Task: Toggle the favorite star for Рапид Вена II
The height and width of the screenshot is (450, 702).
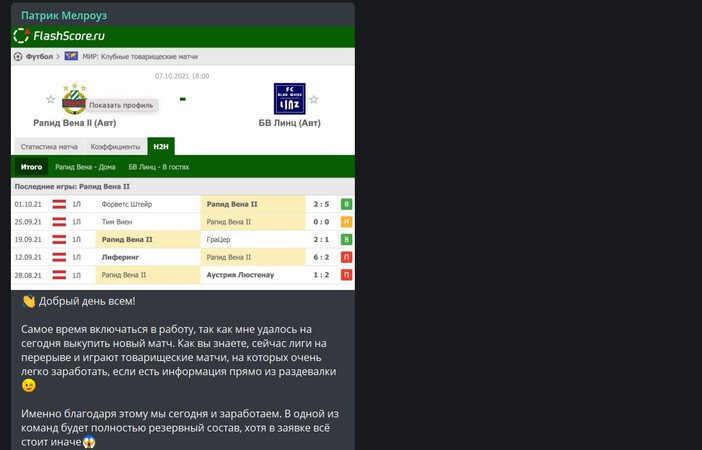Action: point(51,99)
